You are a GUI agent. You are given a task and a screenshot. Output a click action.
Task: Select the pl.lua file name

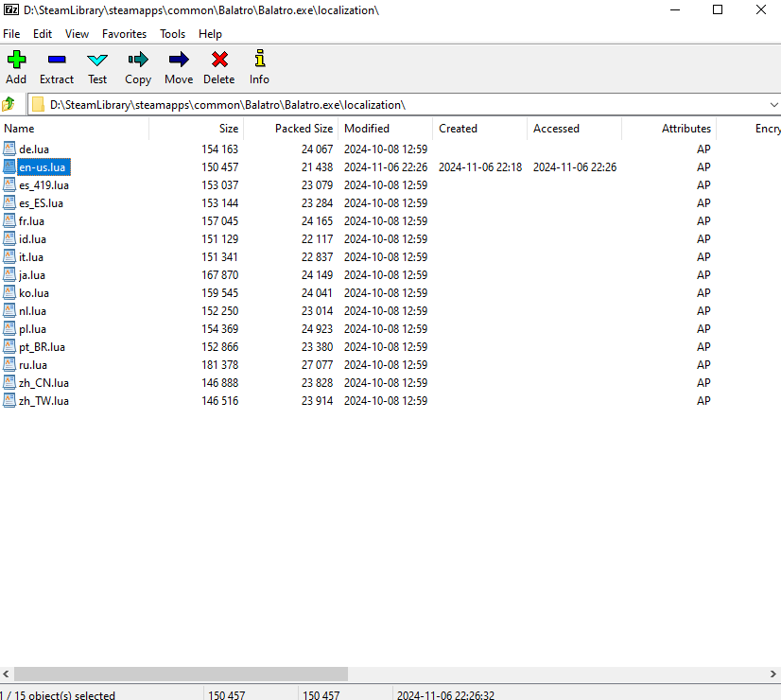tap(32, 328)
